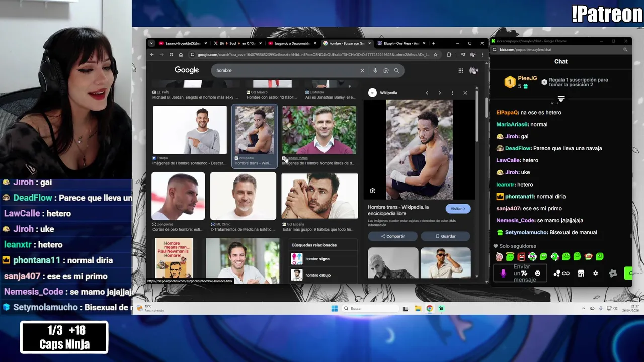Click Setymolamucho username in Kick chat

[526, 232]
